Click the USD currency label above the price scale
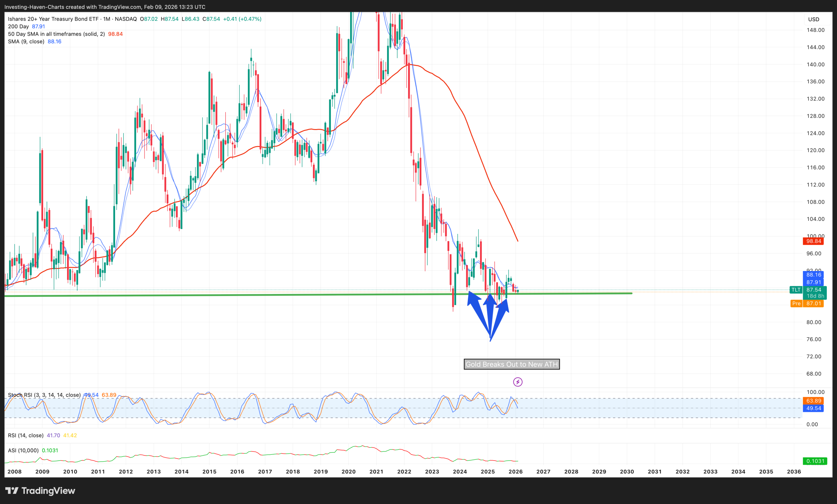Screen dimensions: 837x504 (x=813, y=19)
